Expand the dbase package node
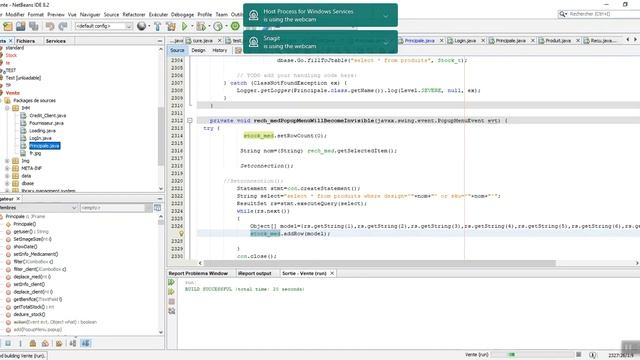 click(7, 183)
